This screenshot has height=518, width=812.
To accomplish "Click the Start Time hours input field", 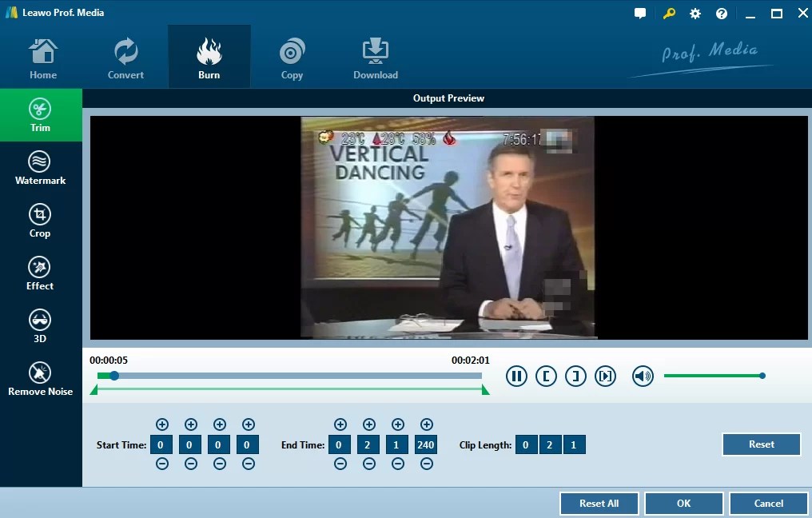I will [161, 444].
